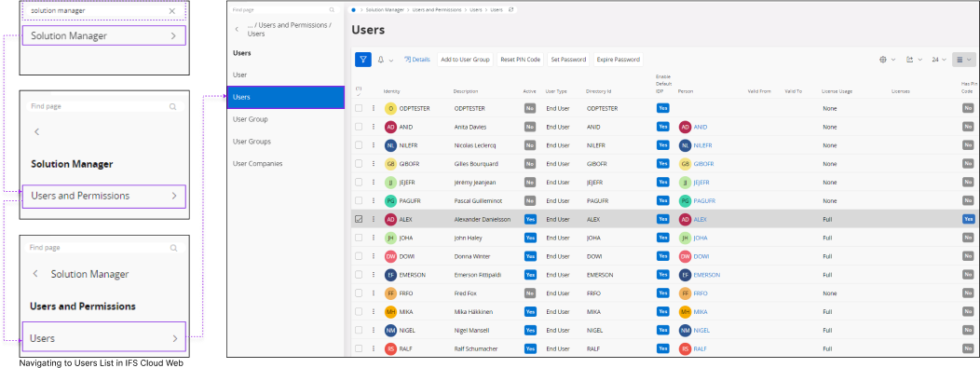Image resolution: width=980 pixels, height=368 pixels.
Task: Click the Details link in the toolbar
Action: point(417,60)
